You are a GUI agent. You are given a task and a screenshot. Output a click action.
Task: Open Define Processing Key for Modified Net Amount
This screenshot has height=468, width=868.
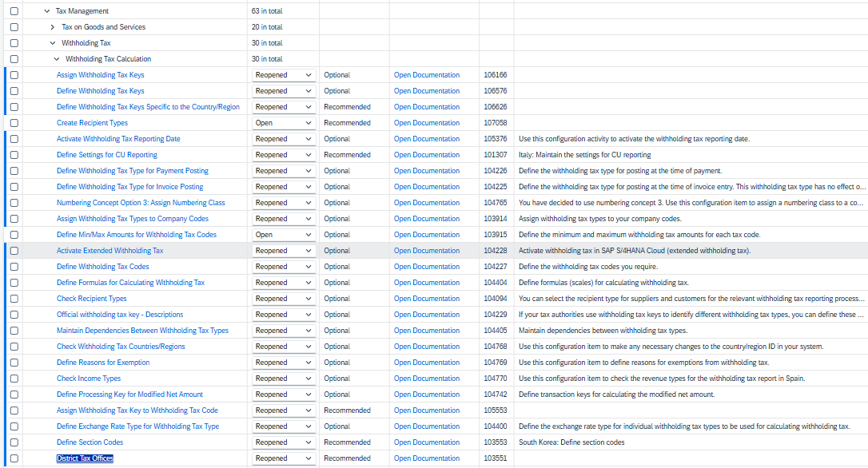tap(129, 395)
